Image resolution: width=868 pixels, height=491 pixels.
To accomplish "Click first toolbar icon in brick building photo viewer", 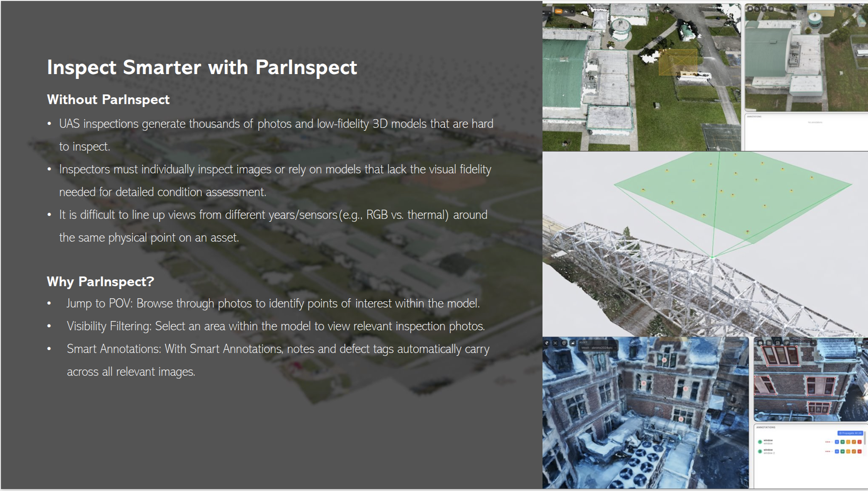I will (760, 343).
